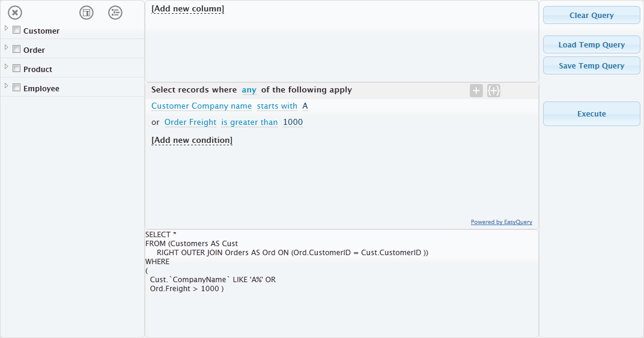The height and width of the screenshot is (338, 644).
Task: Change the 'starts with' operator
Action: tap(277, 106)
